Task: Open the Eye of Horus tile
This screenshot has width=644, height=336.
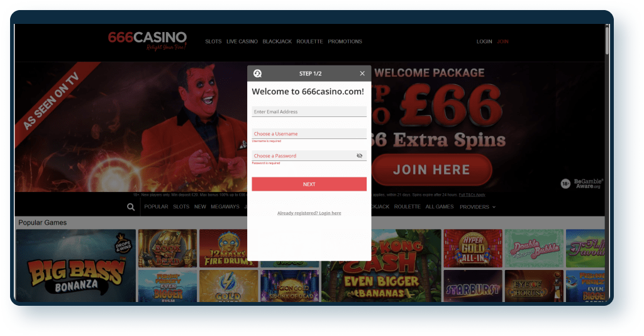Action: (x=534, y=286)
